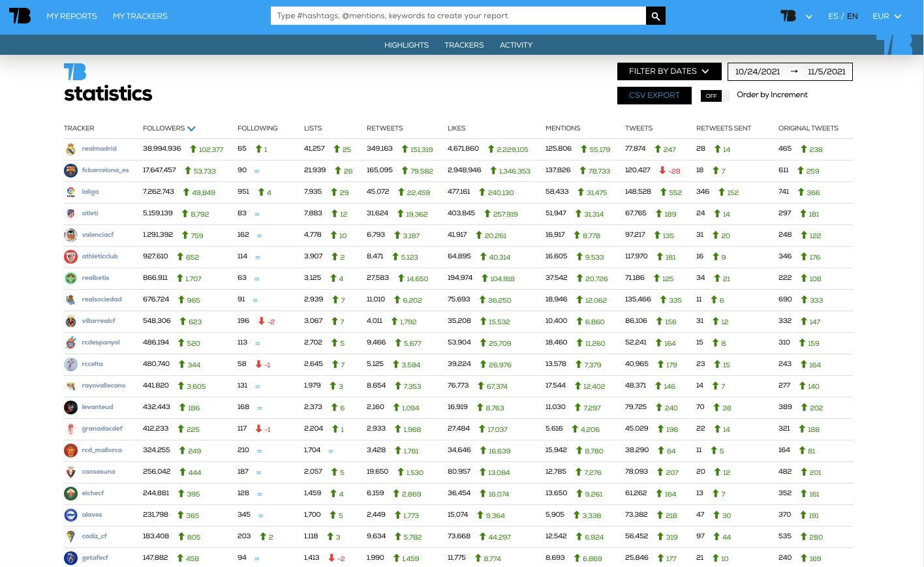Click the valenciacf crest avatar

click(70, 235)
